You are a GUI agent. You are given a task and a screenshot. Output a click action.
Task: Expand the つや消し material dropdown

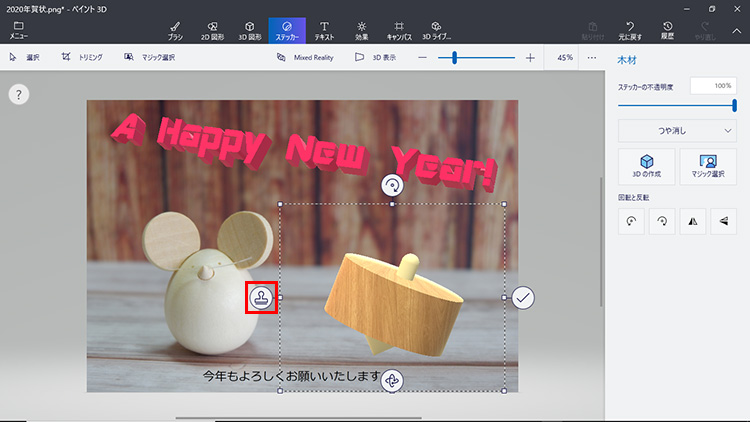(677, 130)
